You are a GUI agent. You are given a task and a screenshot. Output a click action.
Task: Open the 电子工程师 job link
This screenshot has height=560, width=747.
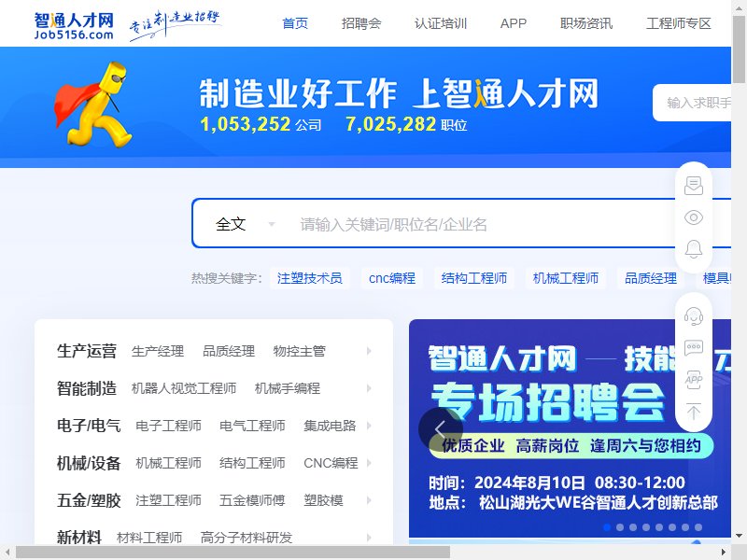(x=169, y=426)
